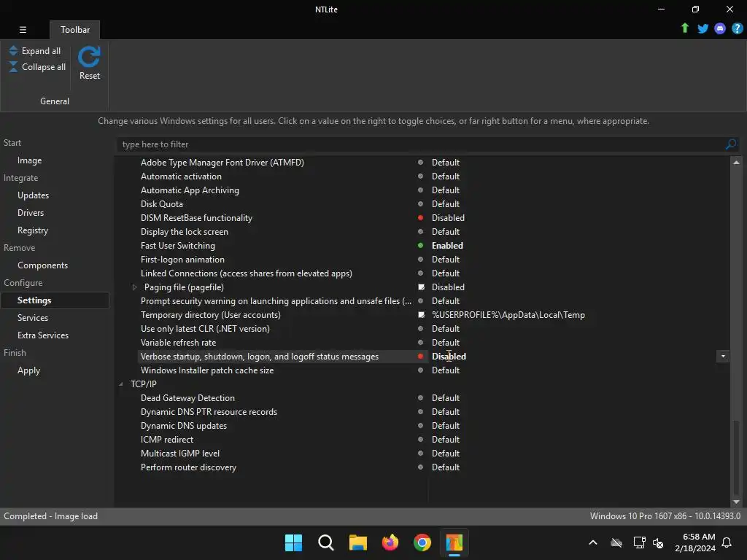Launch Firefox from the taskbar
This screenshot has height=560, width=747.
click(x=390, y=542)
